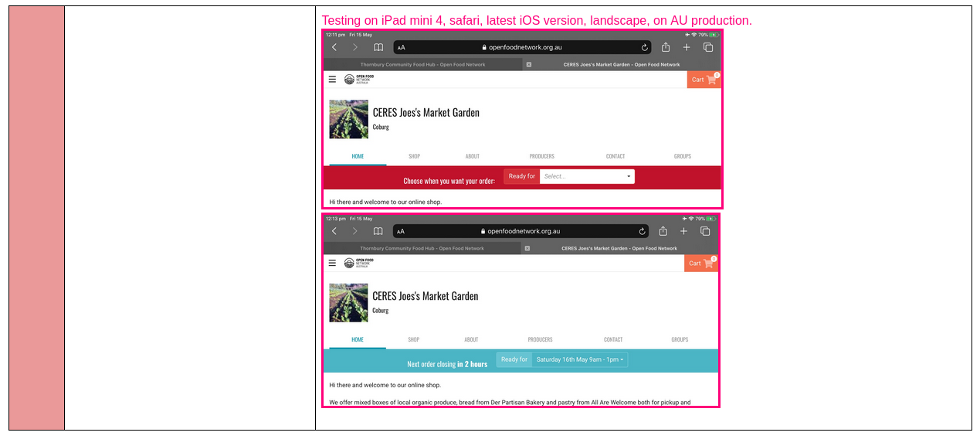Click 'CERES Joes's Market Garden' heading in red banner screenshot
The image size is (980, 446).
click(426, 113)
